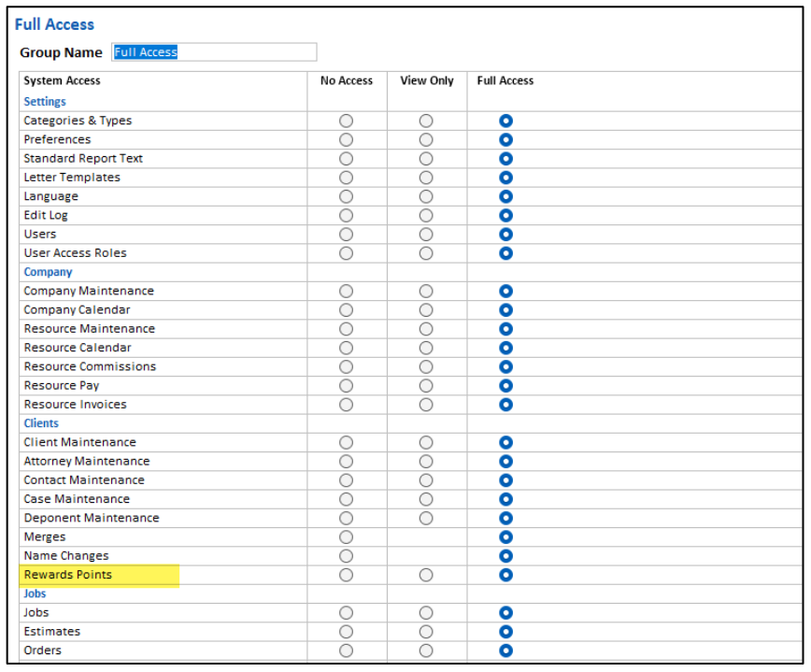Set Resource Pay to View Only
Image resolution: width=811 pixels, height=672 pixels.
tap(426, 386)
